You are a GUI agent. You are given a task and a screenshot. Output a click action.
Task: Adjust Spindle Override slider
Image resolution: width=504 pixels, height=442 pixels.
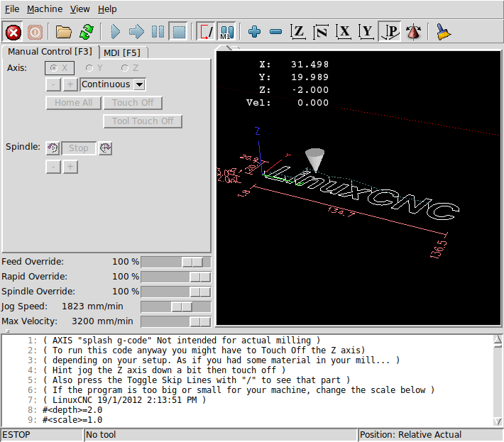click(x=176, y=292)
